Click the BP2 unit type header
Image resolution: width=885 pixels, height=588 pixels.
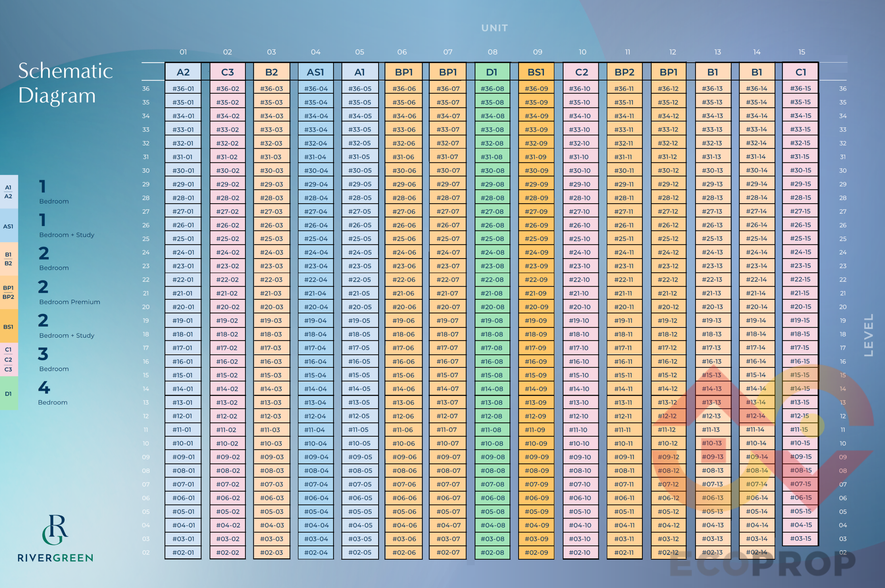[x=624, y=72]
